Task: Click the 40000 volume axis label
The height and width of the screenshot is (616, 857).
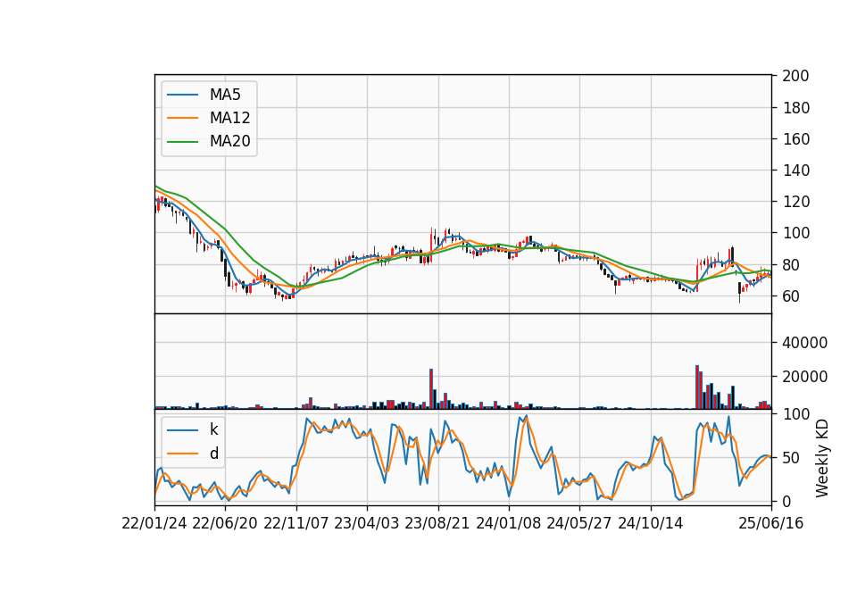Action: tap(804, 343)
